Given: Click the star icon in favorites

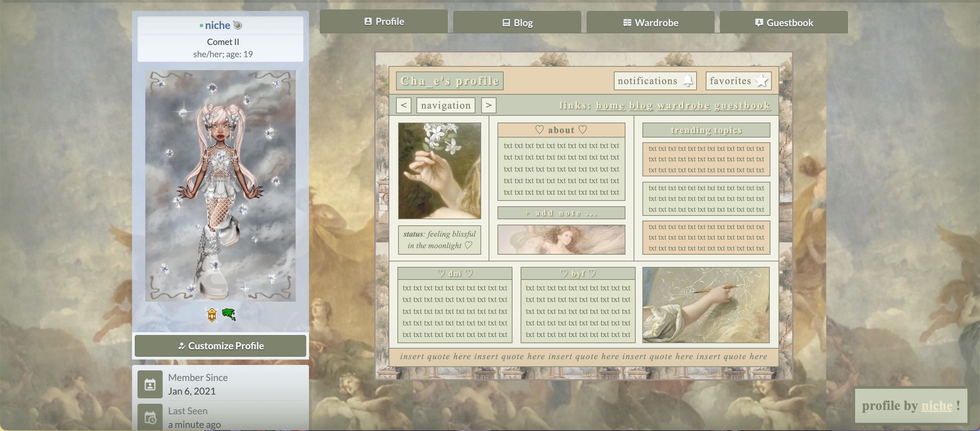Looking at the screenshot, I should click(761, 80).
